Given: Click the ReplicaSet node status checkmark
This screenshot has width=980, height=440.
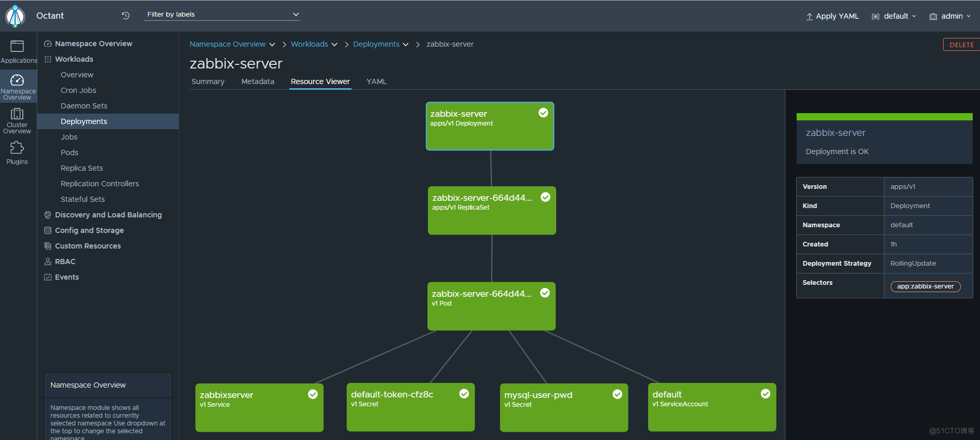Looking at the screenshot, I should click(x=545, y=197).
